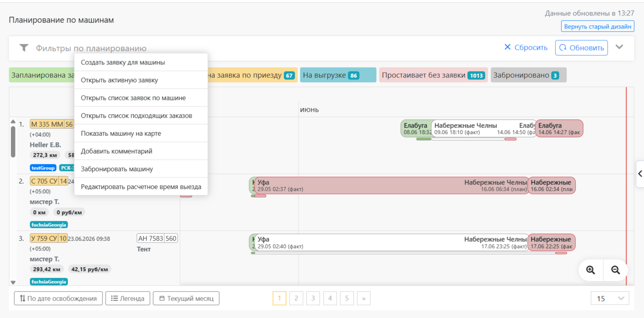Toggle the Забронировано status filter
644x318 pixels.
[x=528, y=75]
